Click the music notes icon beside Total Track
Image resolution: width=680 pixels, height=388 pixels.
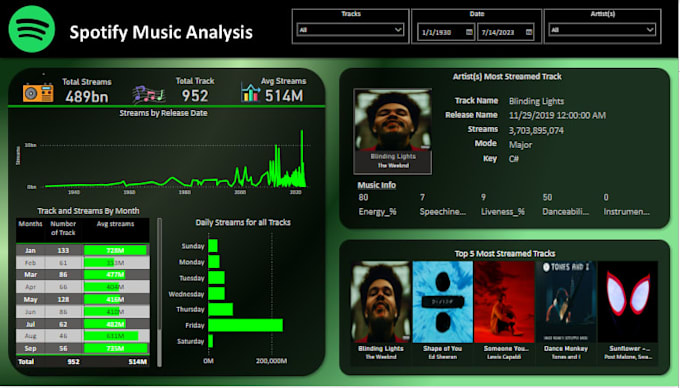point(149,94)
